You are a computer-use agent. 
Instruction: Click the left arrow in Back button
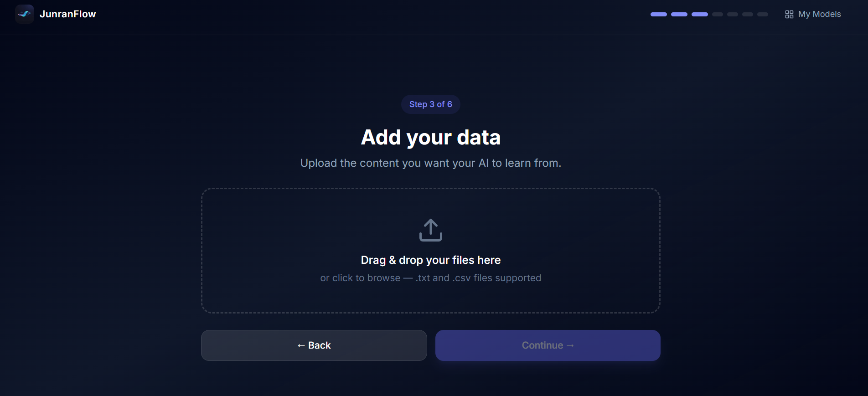(x=301, y=346)
